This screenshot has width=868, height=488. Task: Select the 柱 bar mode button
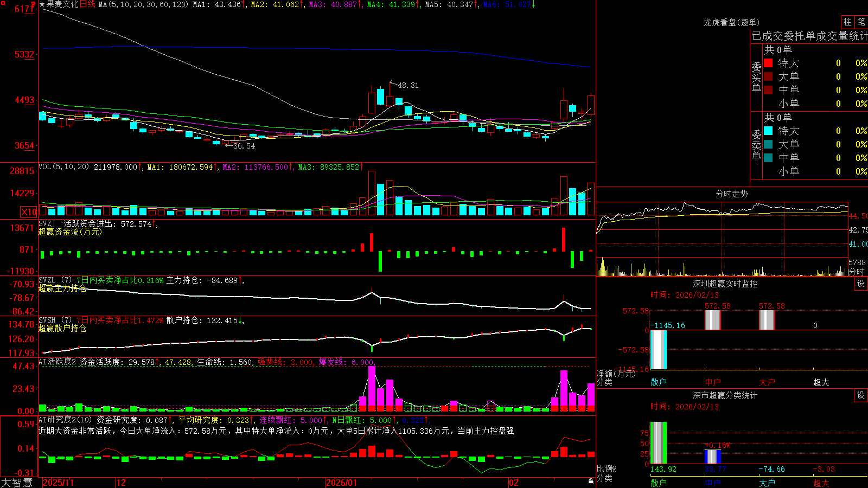click(847, 22)
